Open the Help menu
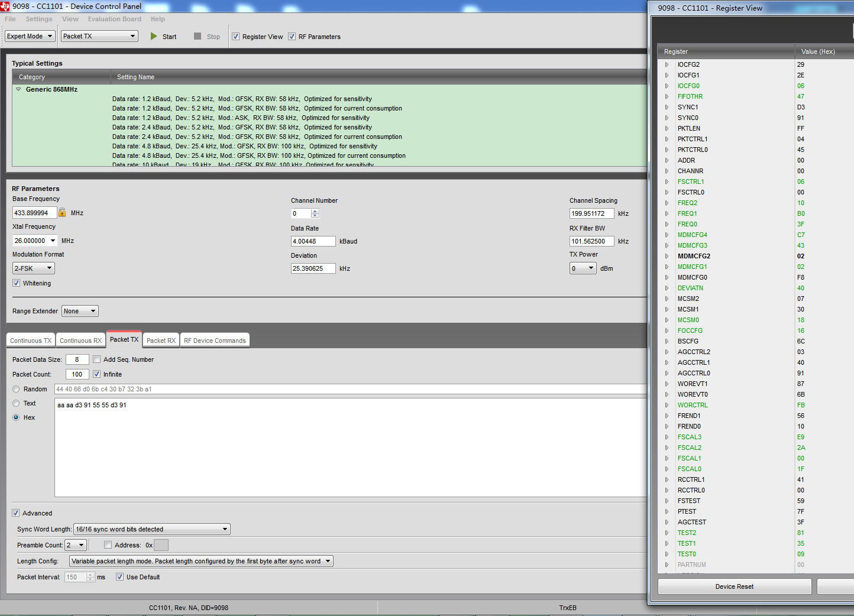 point(158,19)
